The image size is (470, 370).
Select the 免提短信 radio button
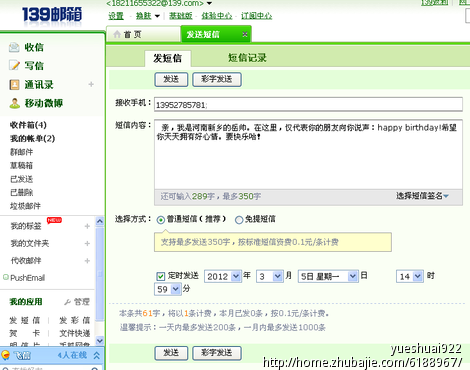239,220
